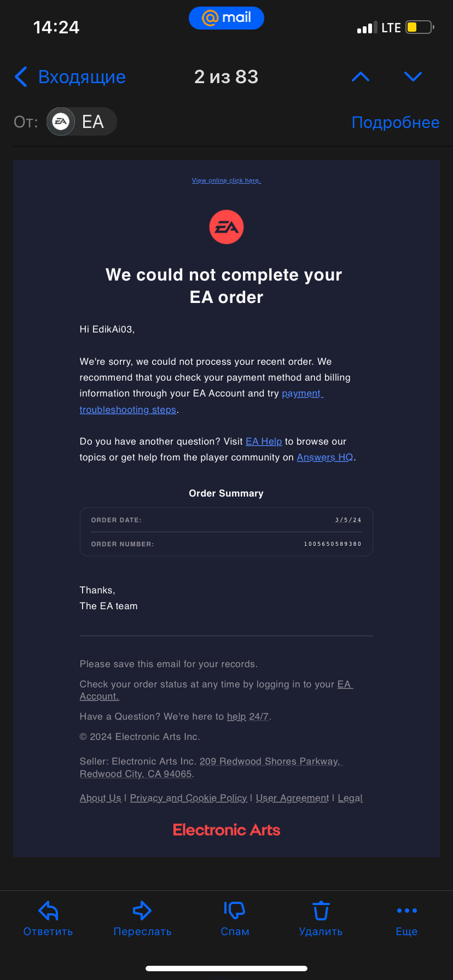Open the payment troubleshooting steps link

128,410
